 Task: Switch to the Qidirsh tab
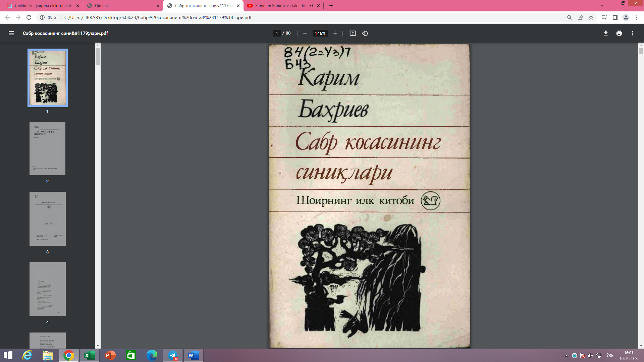pyautogui.click(x=122, y=6)
